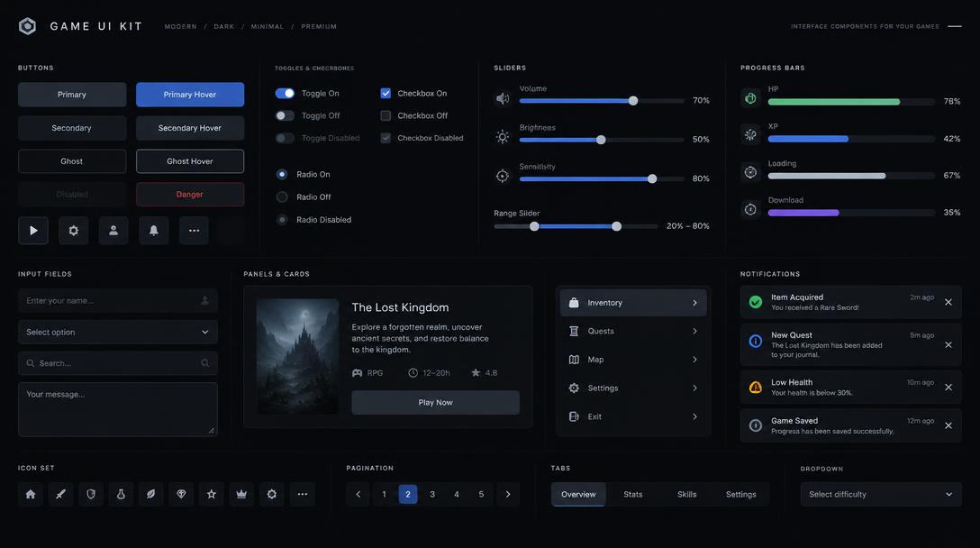The height and width of the screenshot is (548, 980).
Task: Expand the Exit menu row chevron
Action: coord(694,416)
